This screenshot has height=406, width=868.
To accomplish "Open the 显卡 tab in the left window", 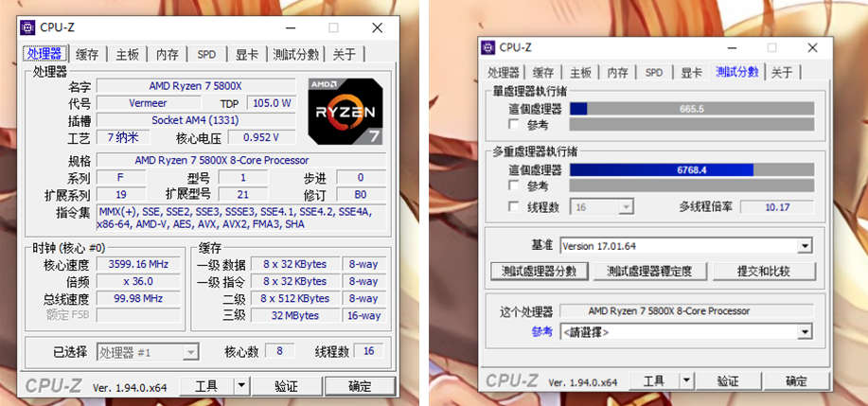I will pyautogui.click(x=246, y=54).
